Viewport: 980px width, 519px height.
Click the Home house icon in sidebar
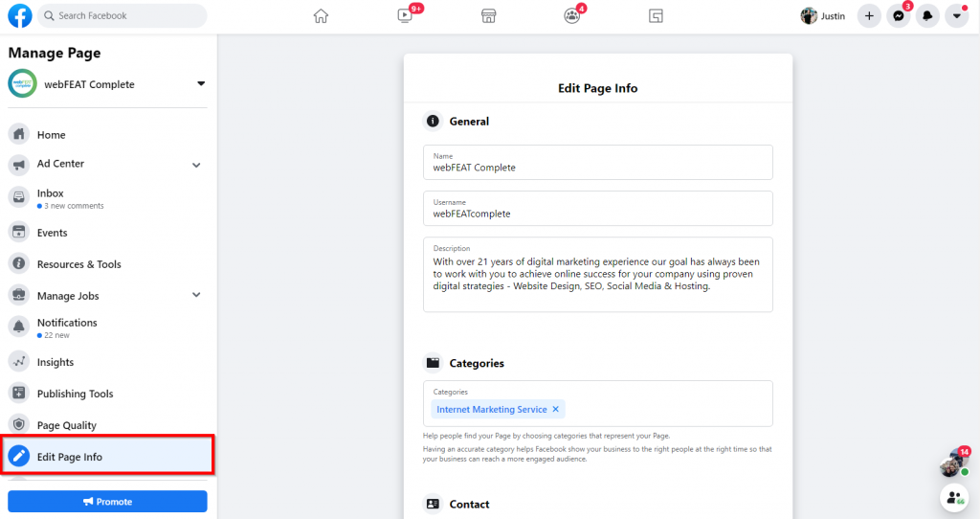[19, 134]
